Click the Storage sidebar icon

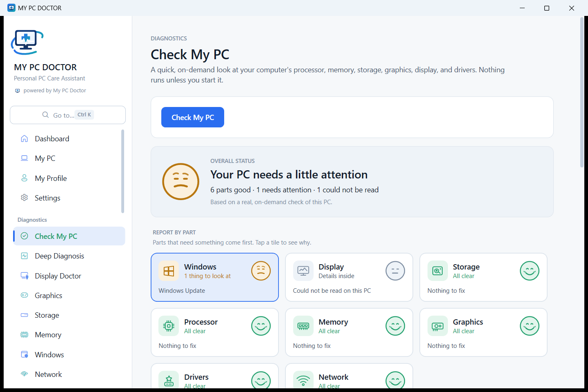point(24,315)
